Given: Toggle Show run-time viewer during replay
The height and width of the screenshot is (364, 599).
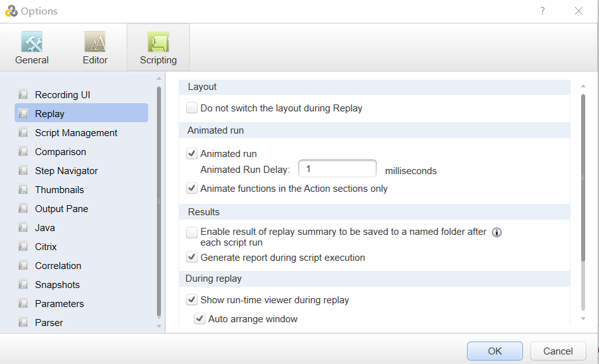Looking at the screenshot, I should pos(192,299).
